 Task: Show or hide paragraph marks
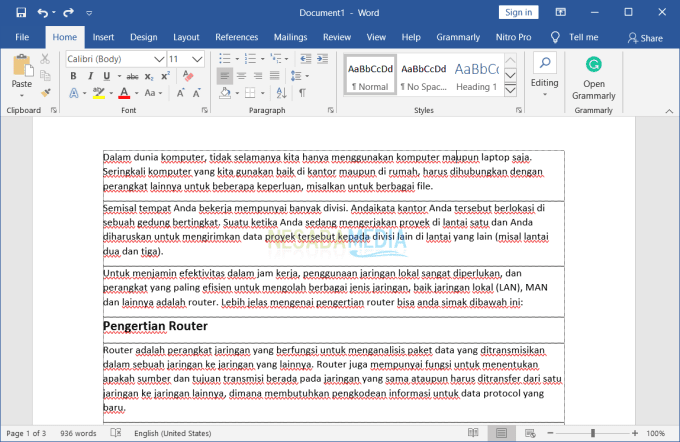(x=302, y=93)
